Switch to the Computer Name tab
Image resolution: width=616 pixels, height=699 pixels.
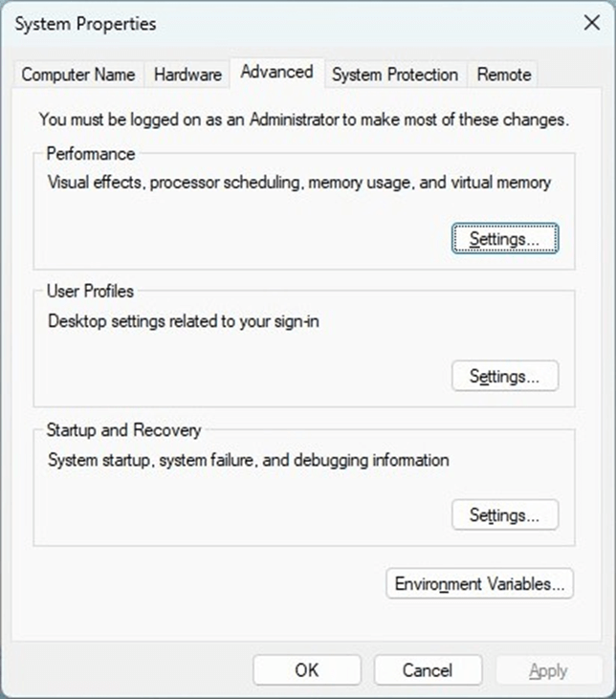pyautogui.click(x=77, y=75)
